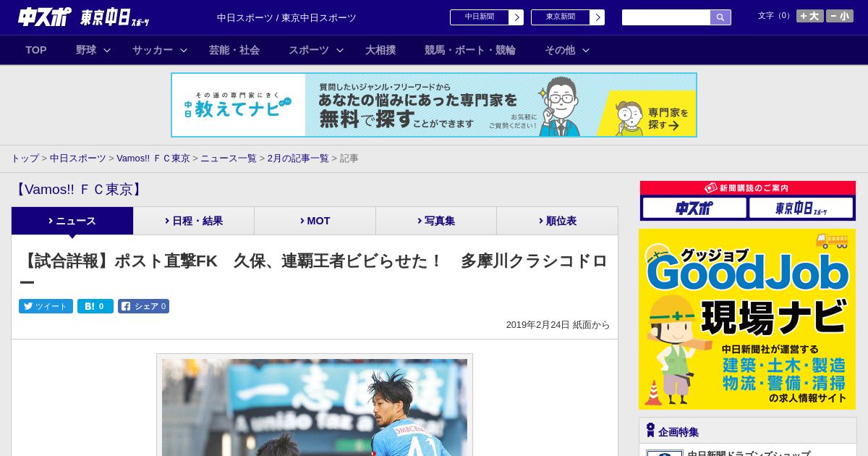
Task: Go to ニュース一覧 breadcrumb link
Action: 229,159
